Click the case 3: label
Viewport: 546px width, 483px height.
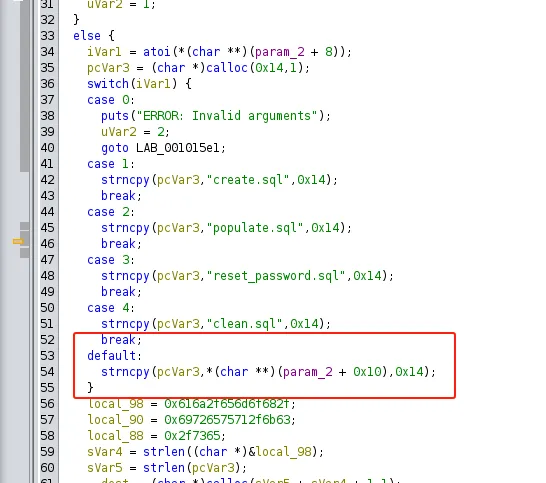coord(111,260)
